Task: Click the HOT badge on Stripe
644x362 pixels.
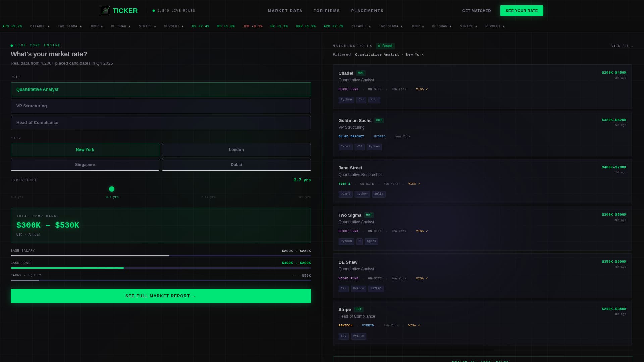Action: (x=358, y=309)
